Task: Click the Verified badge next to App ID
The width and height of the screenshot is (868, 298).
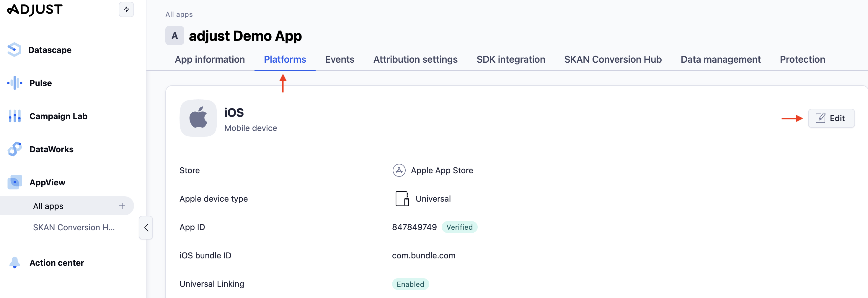Action: click(459, 227)
